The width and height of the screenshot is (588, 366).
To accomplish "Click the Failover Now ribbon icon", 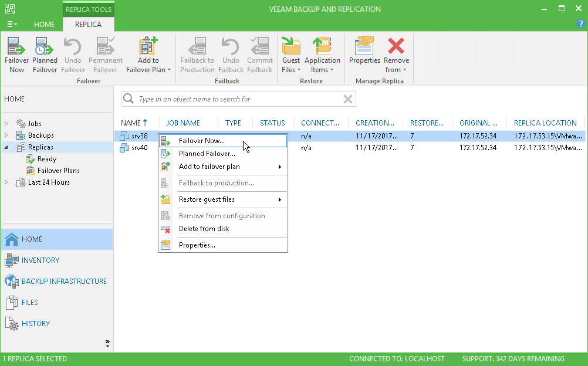I will click(x=16, y=46).
